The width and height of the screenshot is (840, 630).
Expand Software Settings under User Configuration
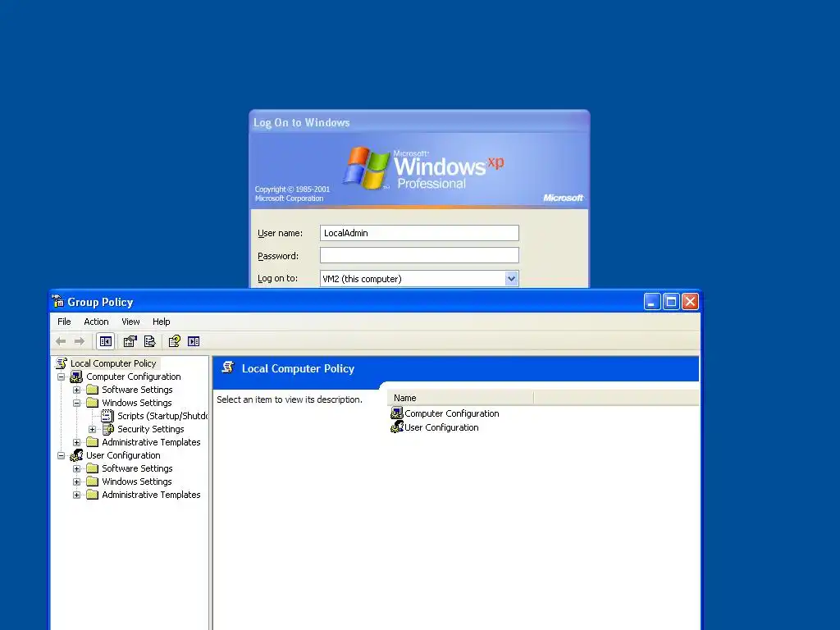click(x=76, y=468)
